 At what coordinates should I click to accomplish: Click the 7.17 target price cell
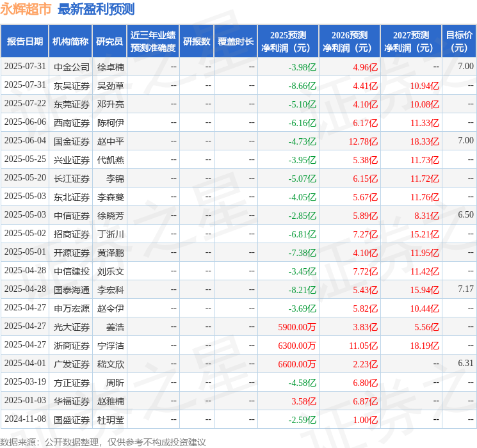coord(465,290)
